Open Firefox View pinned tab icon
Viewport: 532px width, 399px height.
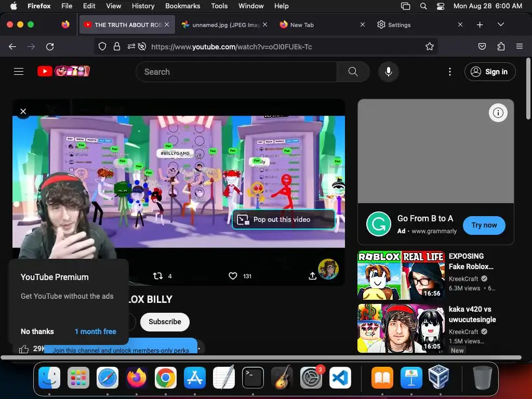point(65,24)
